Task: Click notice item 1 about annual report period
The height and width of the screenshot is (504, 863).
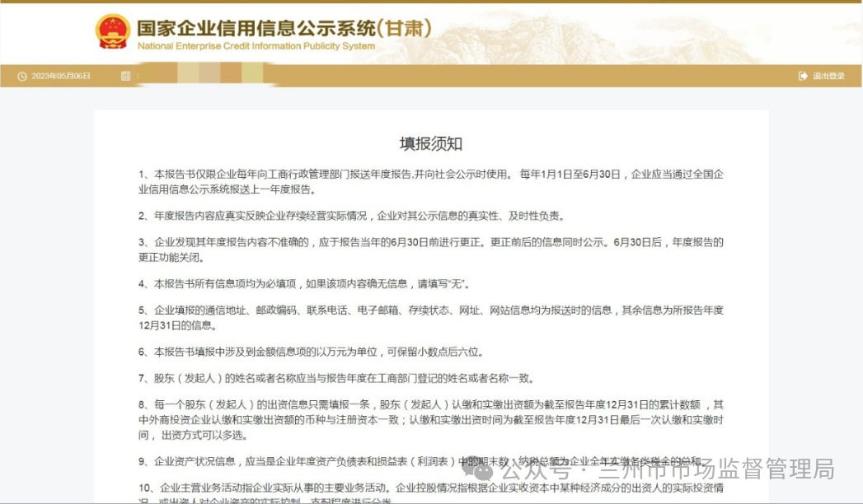Action: [431, 181]
